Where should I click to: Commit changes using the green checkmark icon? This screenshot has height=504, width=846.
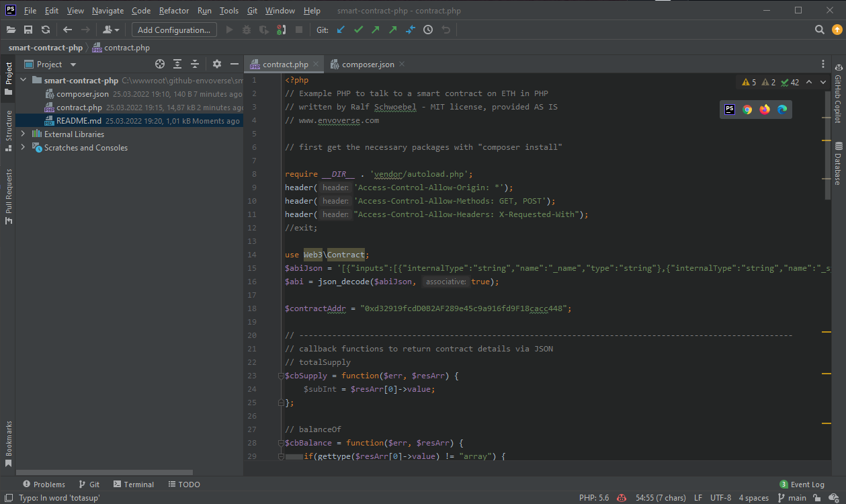click(x=357, y=30)
